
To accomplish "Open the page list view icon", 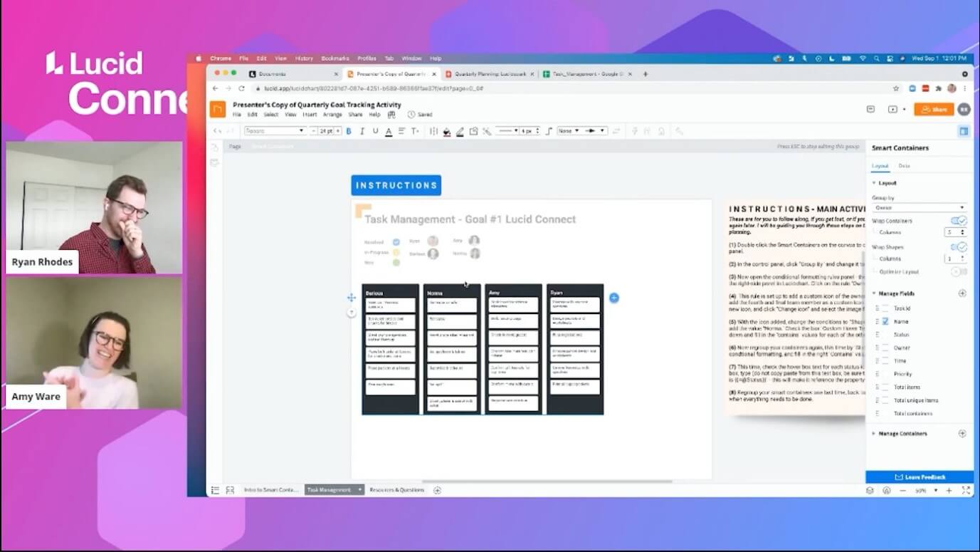I will (215, 490).
